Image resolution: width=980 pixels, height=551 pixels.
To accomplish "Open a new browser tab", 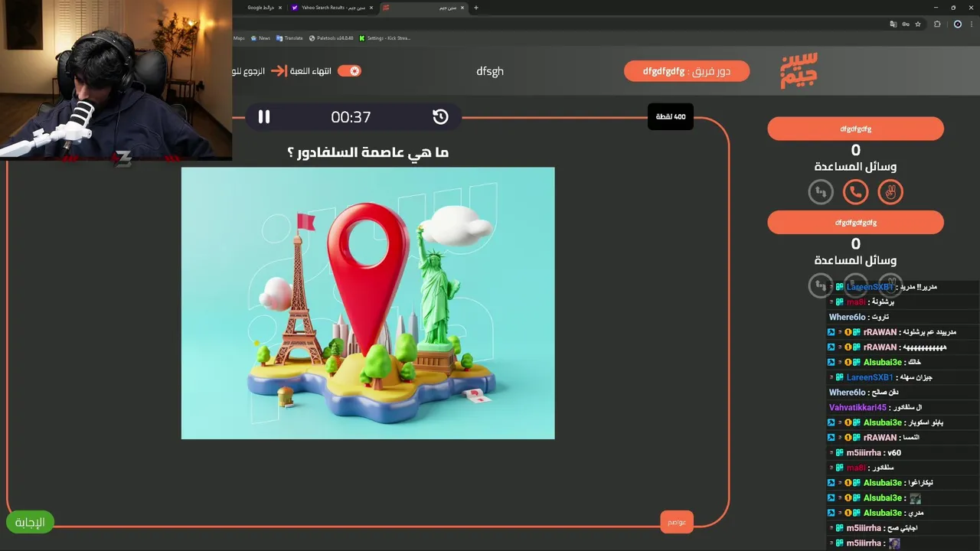I will 476,8.
